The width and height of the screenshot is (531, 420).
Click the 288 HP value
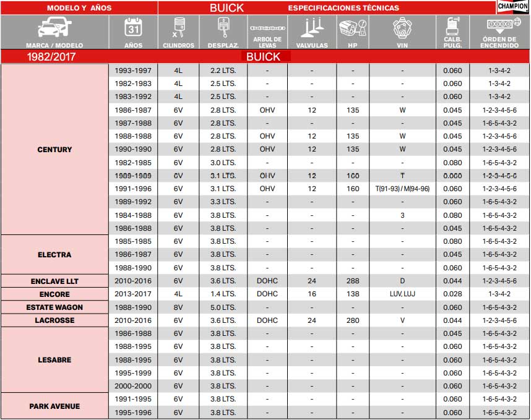click(x=353, y=281)
